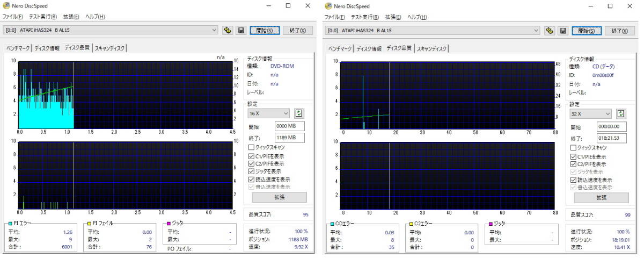Switch to スキャンディスク tab in right window
This screenshot has height=258, width=644.
[x=432, y=48]
